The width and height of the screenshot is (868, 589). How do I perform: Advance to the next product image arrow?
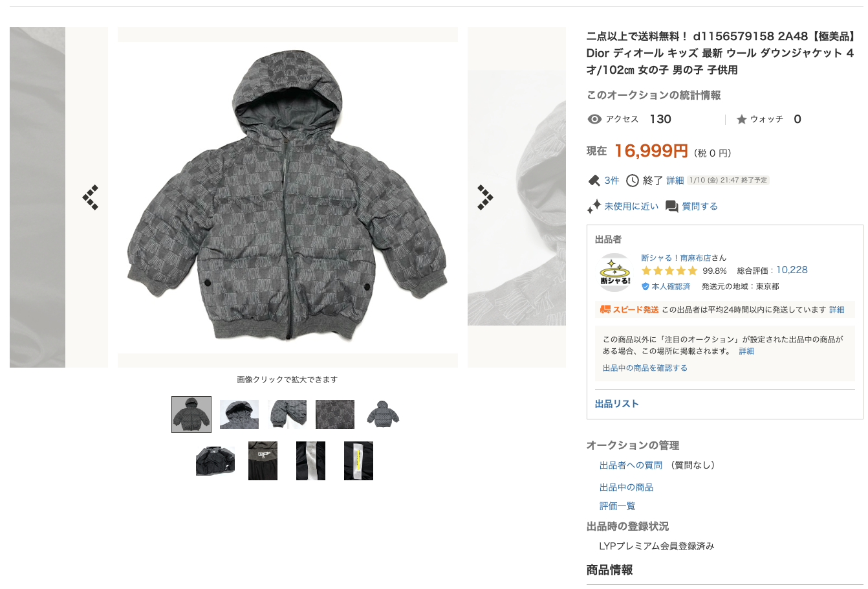[x=485, y=197]
